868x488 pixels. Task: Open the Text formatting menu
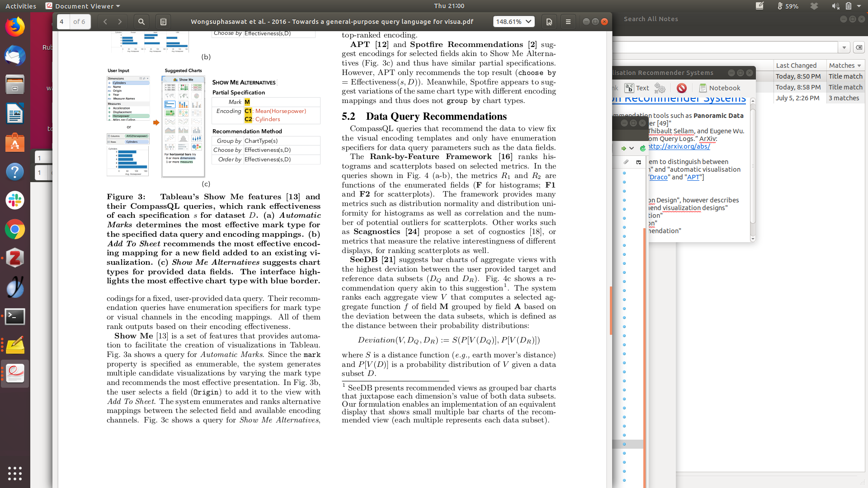(637, 88)
